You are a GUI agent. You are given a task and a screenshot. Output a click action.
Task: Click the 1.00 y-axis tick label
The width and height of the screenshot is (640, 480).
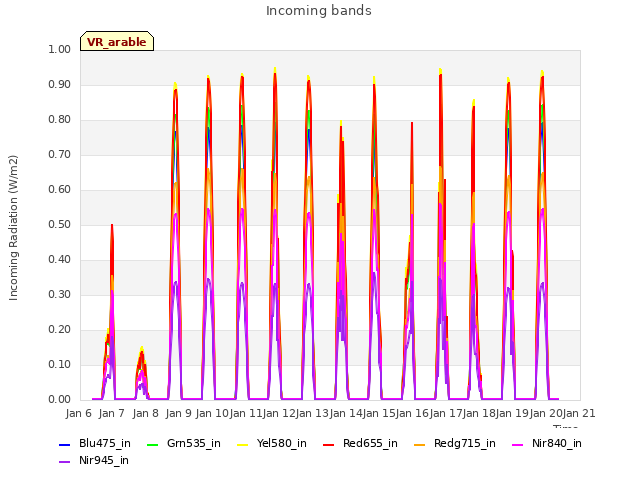click(60, 49)
